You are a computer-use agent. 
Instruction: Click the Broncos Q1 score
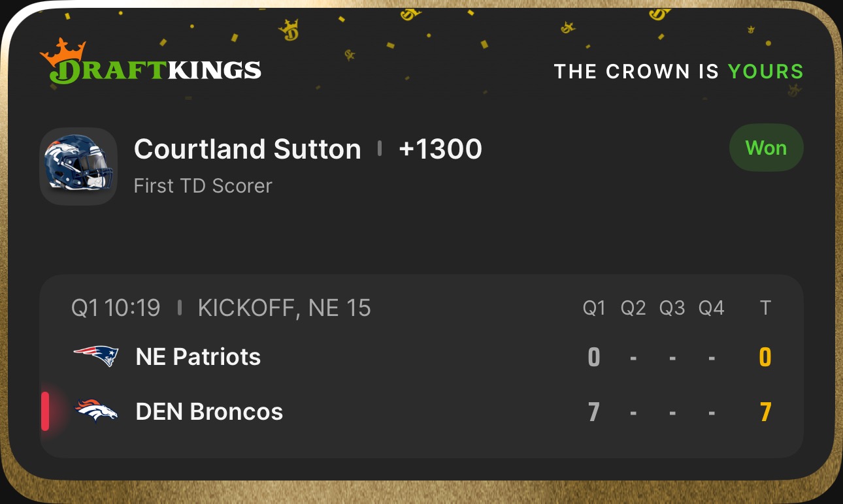pyautogui.click(x=593, y=412)
